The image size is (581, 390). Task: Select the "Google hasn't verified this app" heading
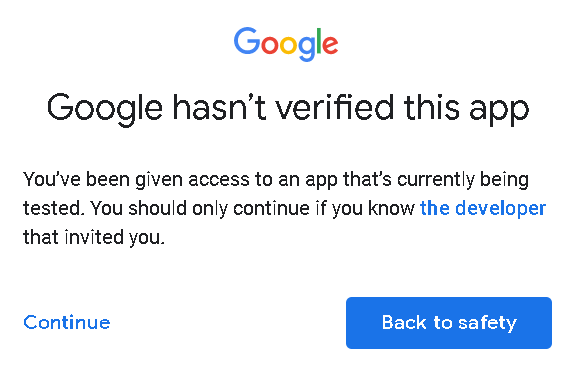tap(288, 109)
